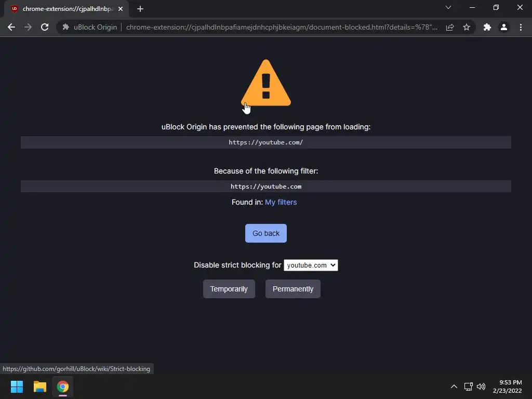Open the tab search chevron
This screenshot has height=399, width=532.
pos(448,7)
